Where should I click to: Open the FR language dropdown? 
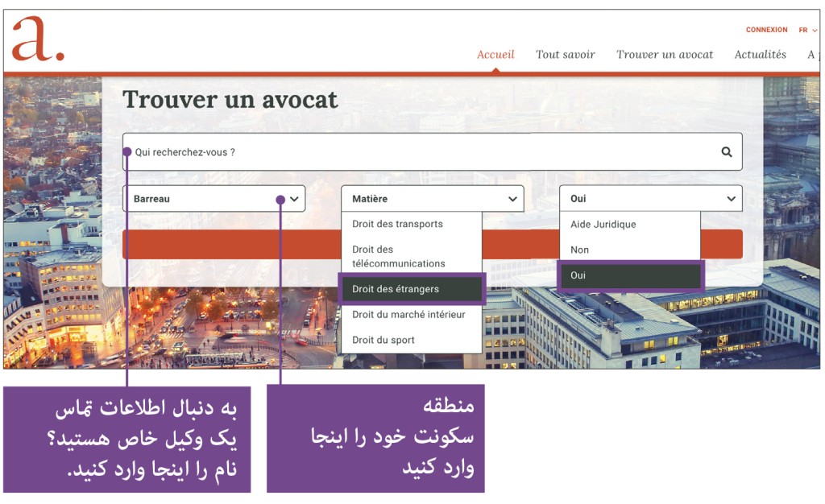[x=805, y=30]
